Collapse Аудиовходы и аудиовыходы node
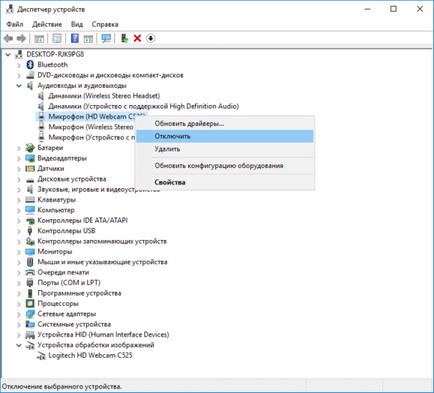434x393 pixels. click(x=19, y=86)
